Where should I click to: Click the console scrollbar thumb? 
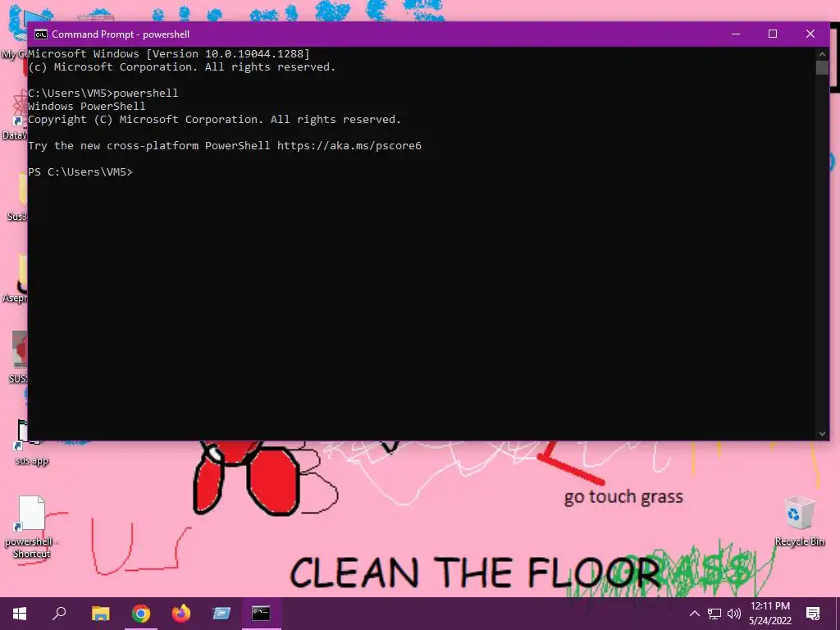(x=822, y=67)
